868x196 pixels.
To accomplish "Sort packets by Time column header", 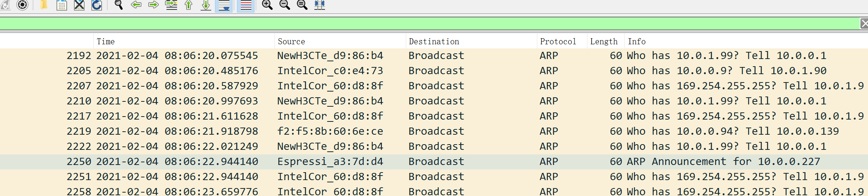I will tap(105, 41).
